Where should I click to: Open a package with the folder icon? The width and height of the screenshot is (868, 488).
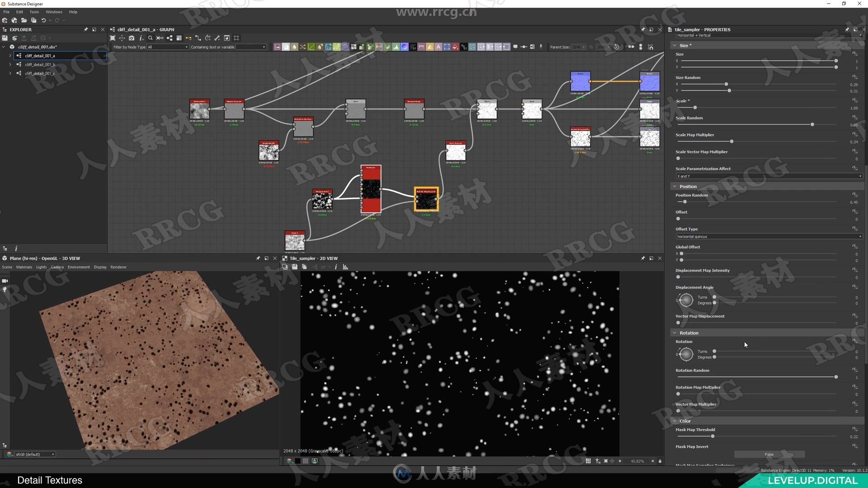click(24, 20)
